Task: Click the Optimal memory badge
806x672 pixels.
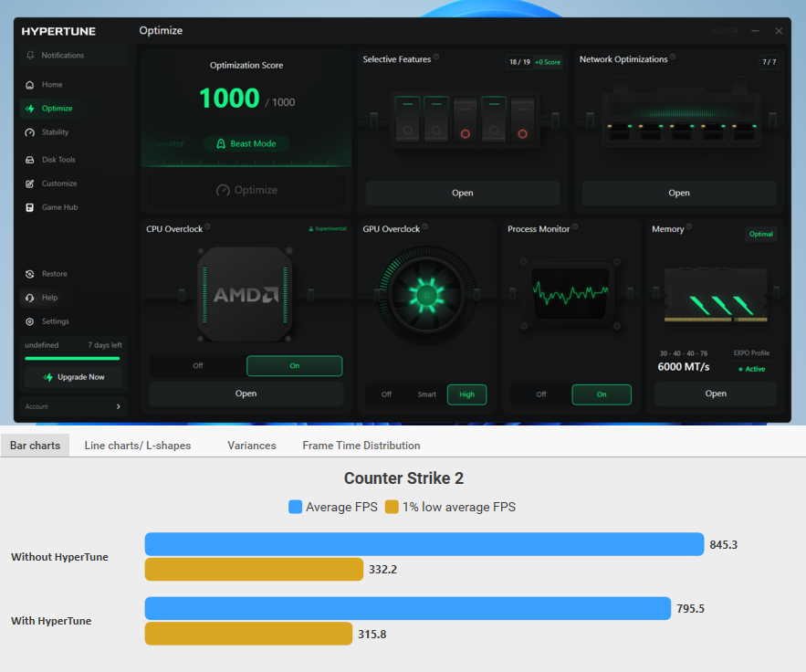Action: 760,234
